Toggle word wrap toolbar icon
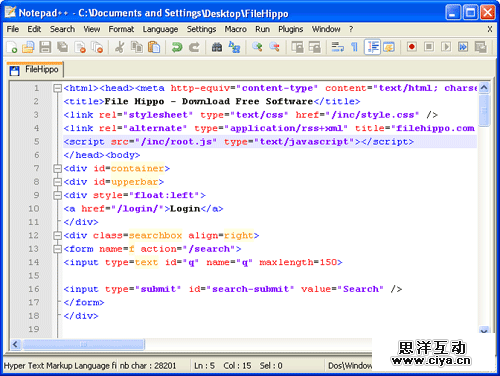 pos(337,47)
